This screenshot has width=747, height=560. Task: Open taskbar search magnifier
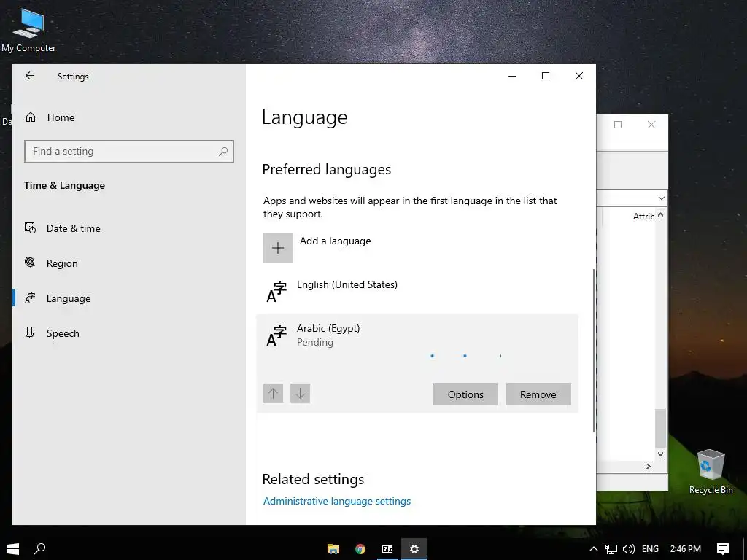pos(39,548)
